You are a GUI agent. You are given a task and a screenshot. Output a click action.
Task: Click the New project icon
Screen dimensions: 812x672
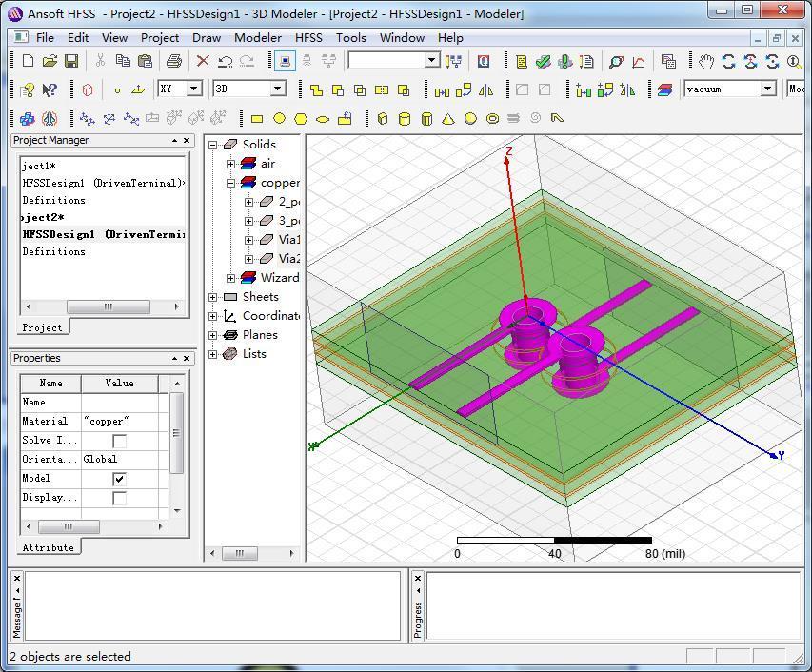28,61
